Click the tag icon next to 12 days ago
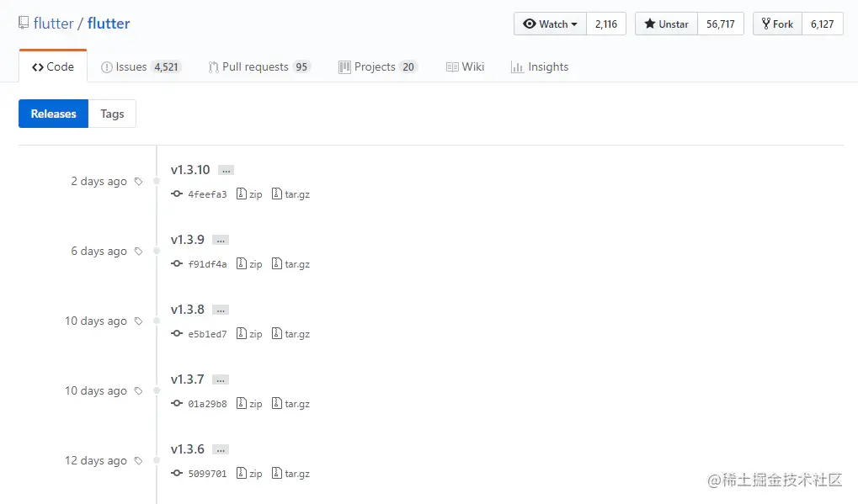 pyautogui.click(x=138, y=461)
